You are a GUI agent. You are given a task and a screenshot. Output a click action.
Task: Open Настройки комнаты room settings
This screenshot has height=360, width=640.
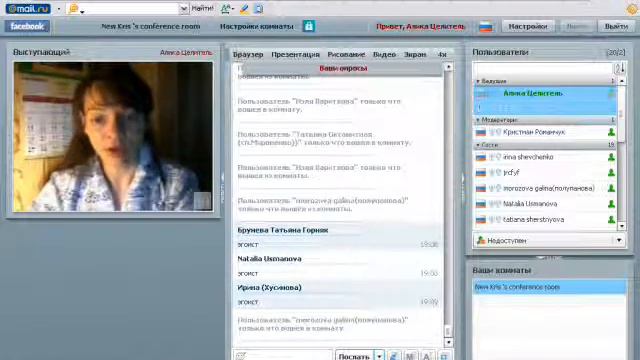point(256,26)
